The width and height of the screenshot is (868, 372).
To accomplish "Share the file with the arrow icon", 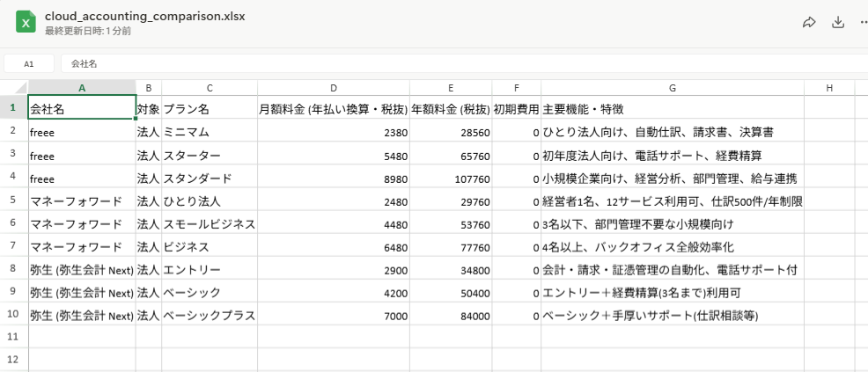I will 809,22.
